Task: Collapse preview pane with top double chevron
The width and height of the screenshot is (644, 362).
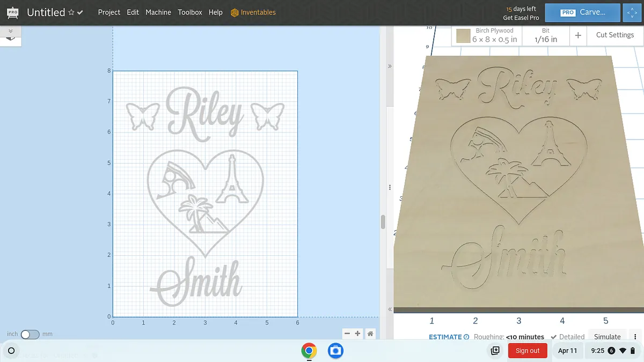Action: coord(389,66)
